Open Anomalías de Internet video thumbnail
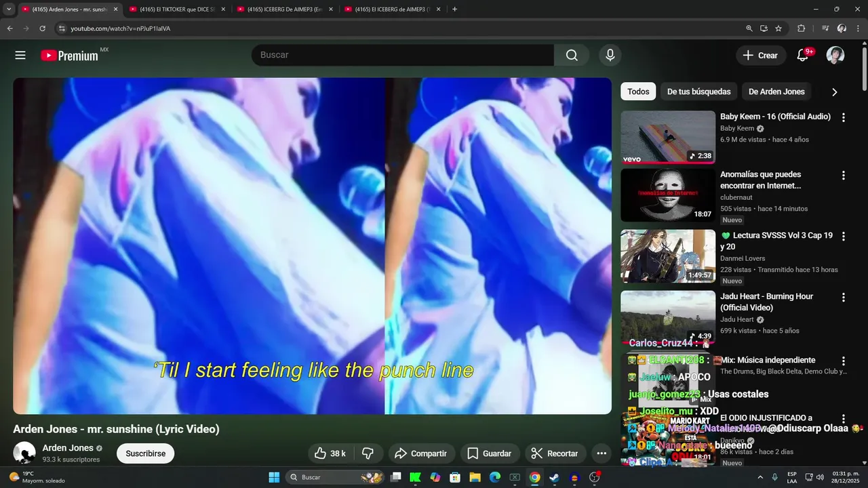 coord(668,195)
